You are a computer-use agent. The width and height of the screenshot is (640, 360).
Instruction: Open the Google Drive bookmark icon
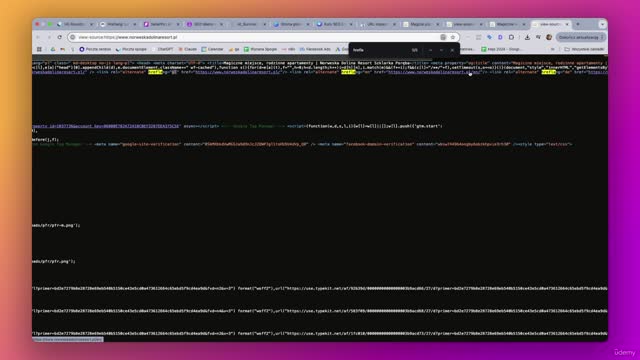click(x=53, y=49)
